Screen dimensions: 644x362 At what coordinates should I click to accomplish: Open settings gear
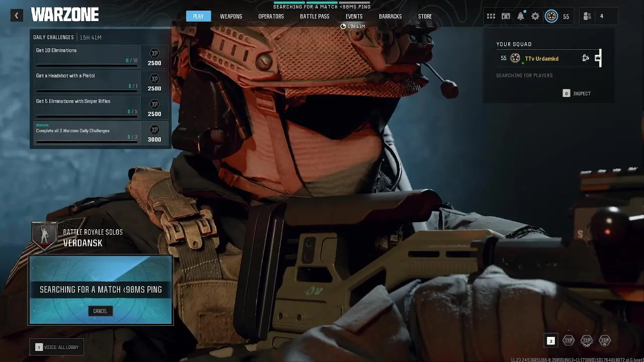click(x=535, y=17)
